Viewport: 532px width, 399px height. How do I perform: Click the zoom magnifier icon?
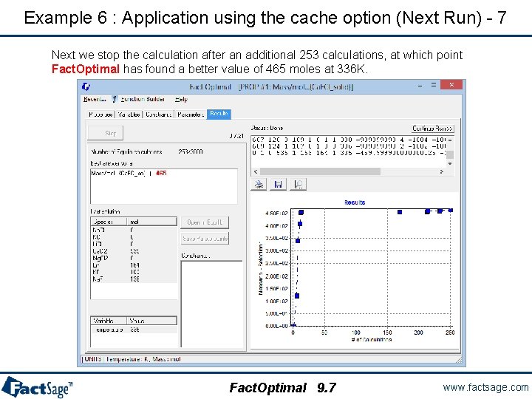click(x=299, y=185)
